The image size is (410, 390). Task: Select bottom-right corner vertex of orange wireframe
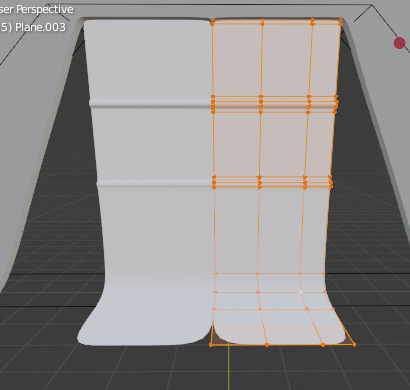coord(354,344)
